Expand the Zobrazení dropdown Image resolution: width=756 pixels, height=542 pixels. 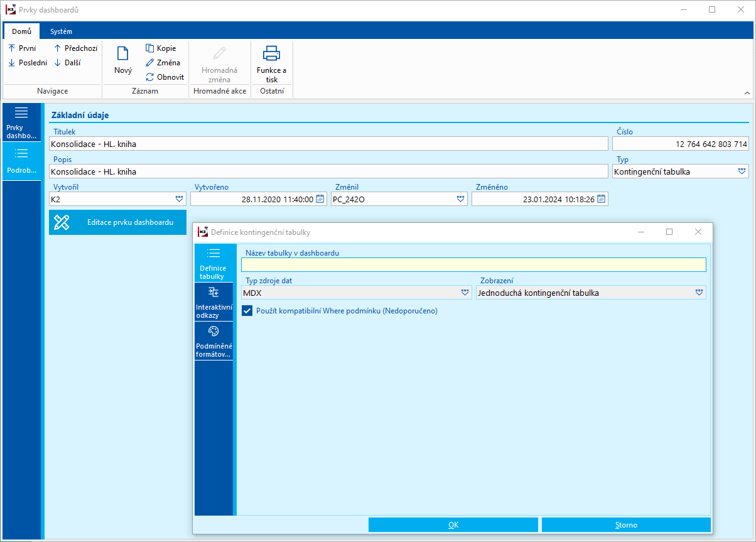click(699, 293)
